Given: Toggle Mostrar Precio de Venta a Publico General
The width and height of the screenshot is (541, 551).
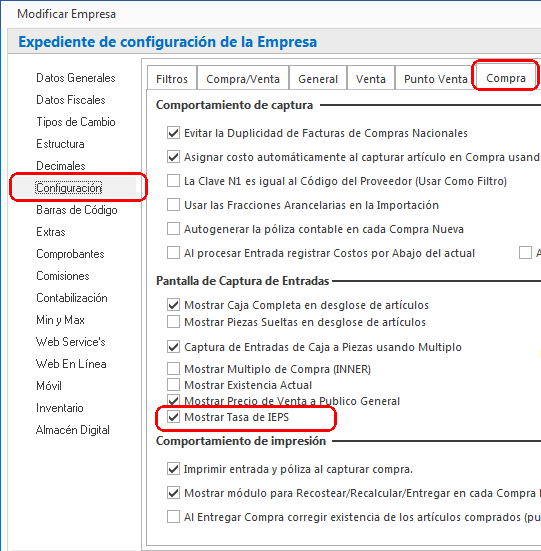Looking at the screenshot, I should tap(174, 401).
